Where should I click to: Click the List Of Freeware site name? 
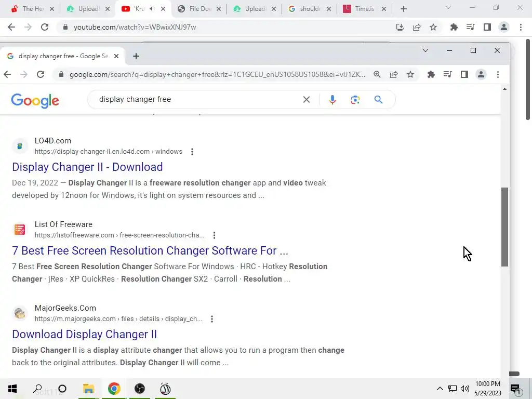[x=63, y=224]
